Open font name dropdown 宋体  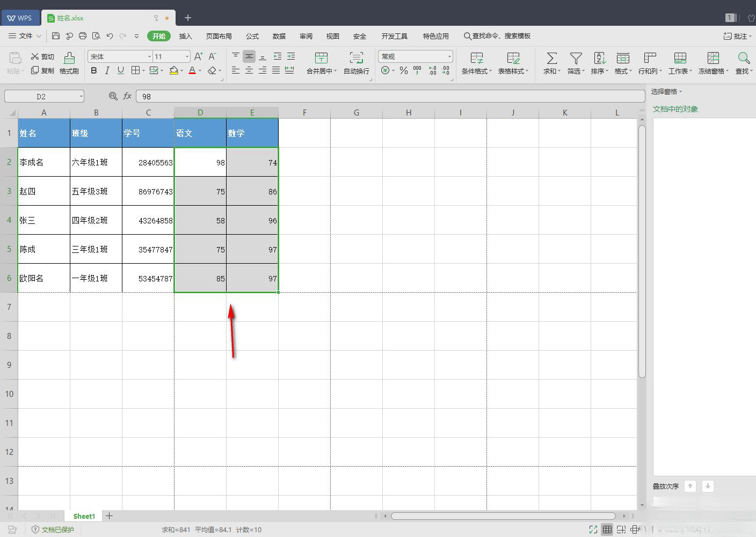pos(149,56)
